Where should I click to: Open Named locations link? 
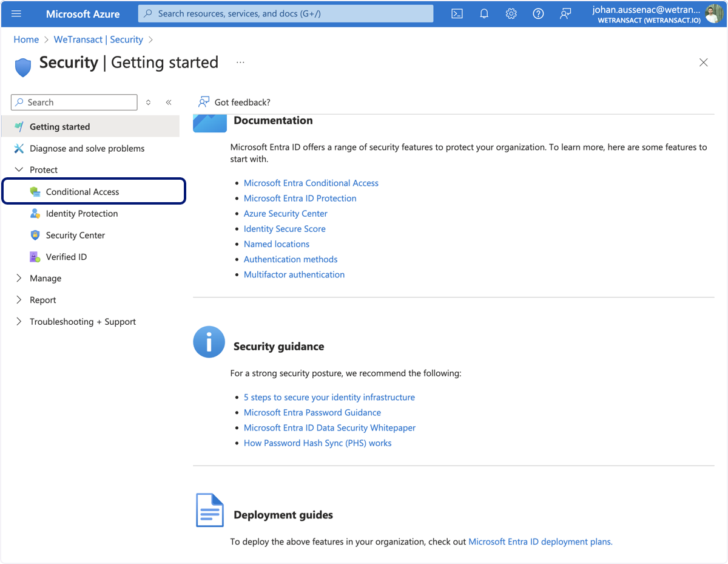[x=277, y=244]
